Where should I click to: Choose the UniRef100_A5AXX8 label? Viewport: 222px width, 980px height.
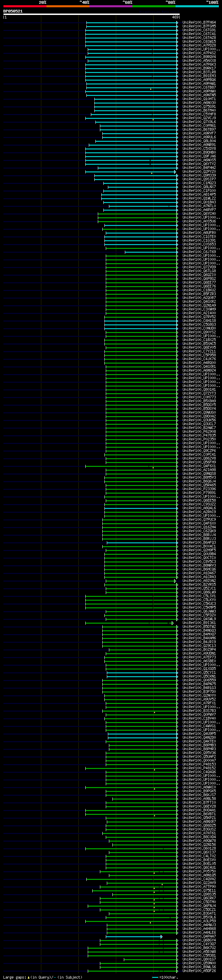[199, 60]
